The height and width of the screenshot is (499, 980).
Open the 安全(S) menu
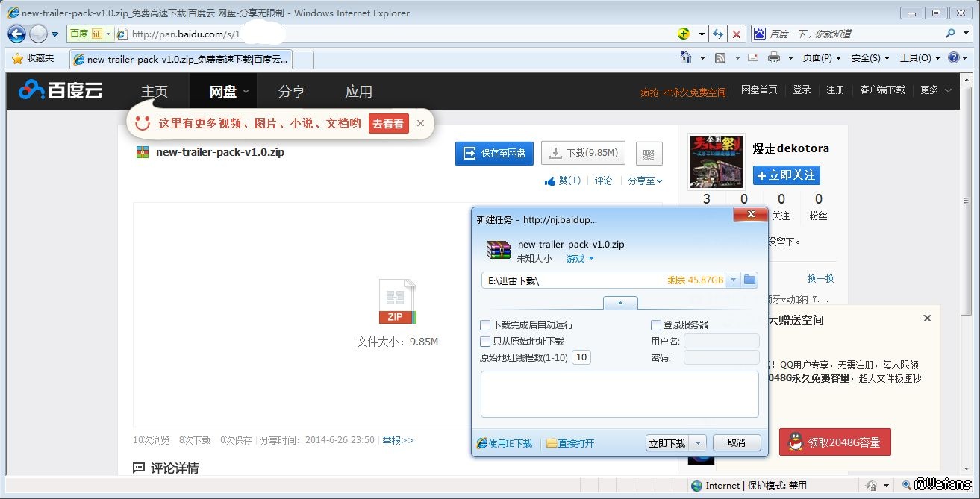[x=870, y=57]
